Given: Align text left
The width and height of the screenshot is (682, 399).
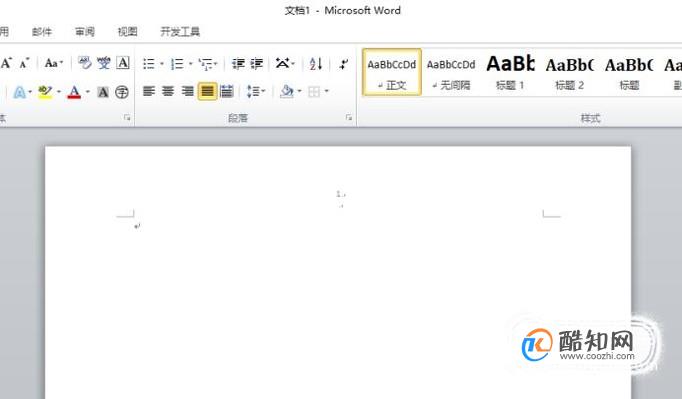Looking at the screenshot, I should point(149,91).
